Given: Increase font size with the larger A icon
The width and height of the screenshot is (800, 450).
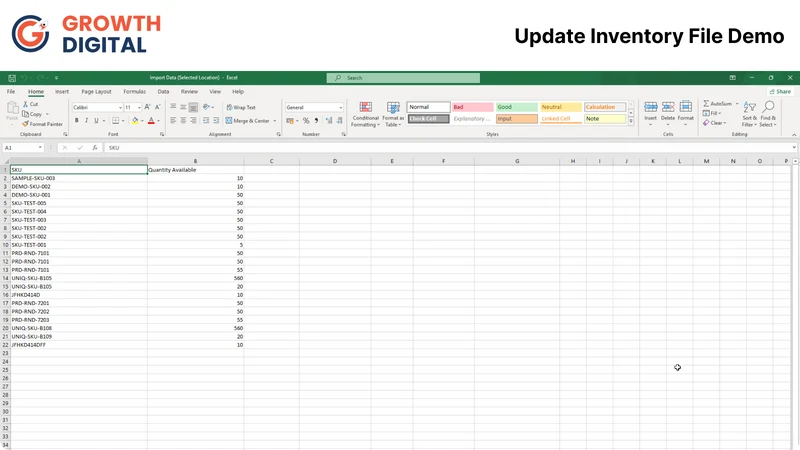Looking at the screenshot, I should click(147, 107).
